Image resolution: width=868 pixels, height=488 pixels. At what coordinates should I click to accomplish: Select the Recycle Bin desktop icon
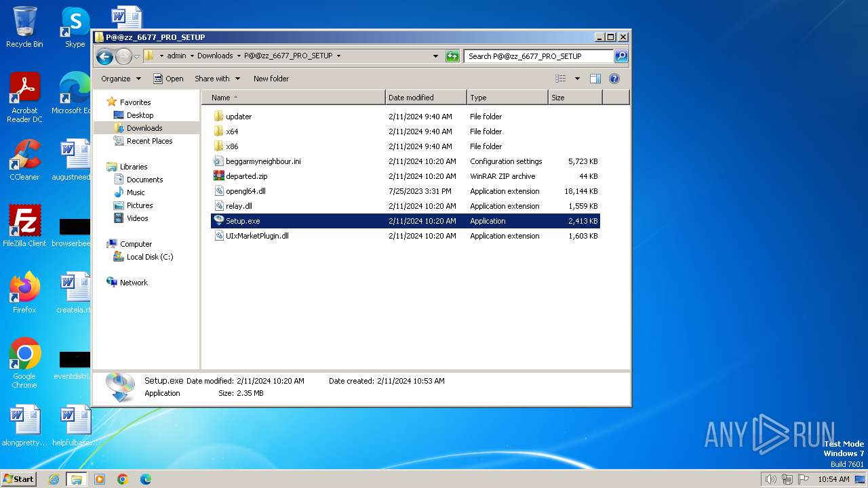24,27
